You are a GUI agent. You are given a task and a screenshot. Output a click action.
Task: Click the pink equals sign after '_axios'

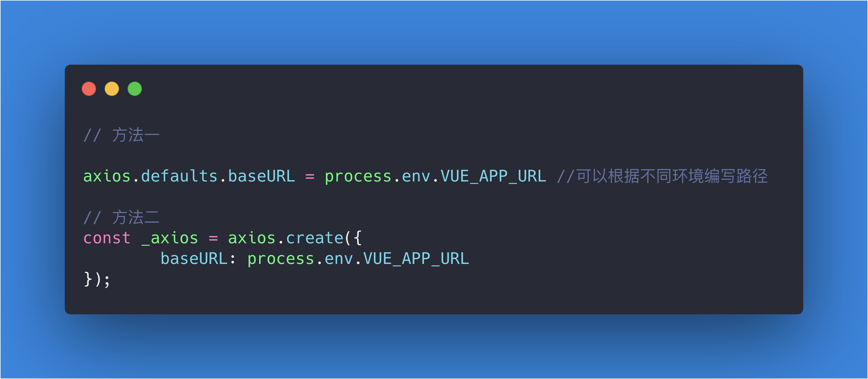coord(213,239)
